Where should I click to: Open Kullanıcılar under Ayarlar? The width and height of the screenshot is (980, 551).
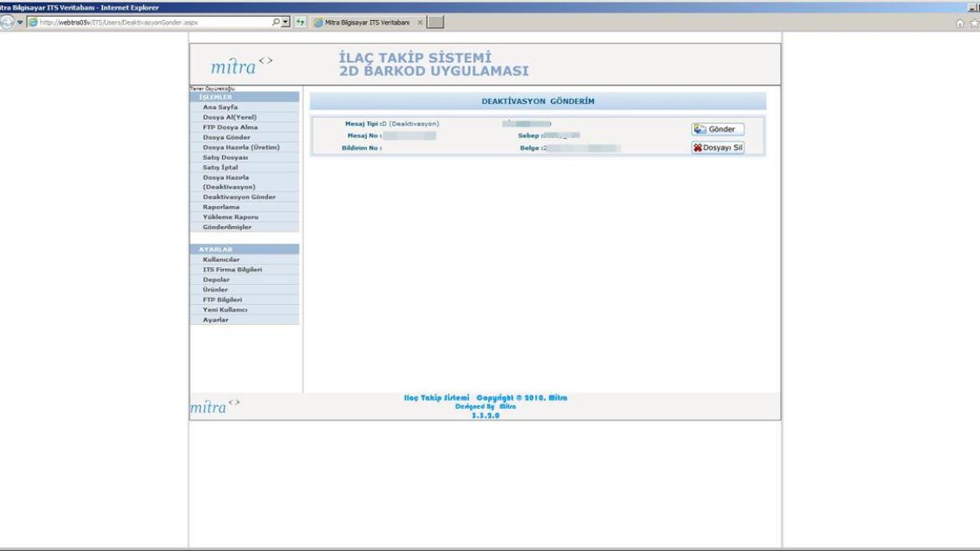[220, 260]
